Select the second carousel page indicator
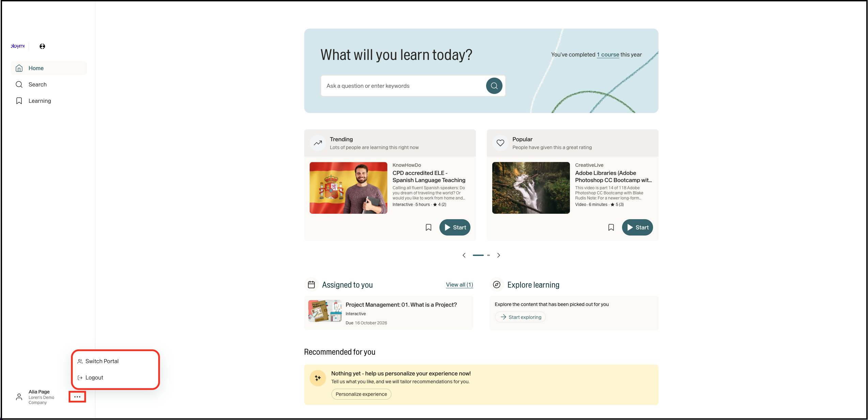Image resolution: width=868 pixels, height=420 pixels. [489, 255]
